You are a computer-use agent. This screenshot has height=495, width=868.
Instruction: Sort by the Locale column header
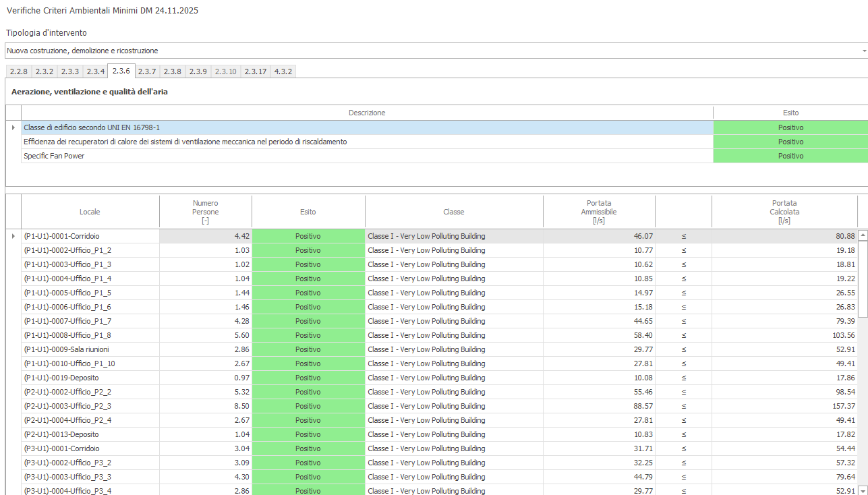point(90,212)
